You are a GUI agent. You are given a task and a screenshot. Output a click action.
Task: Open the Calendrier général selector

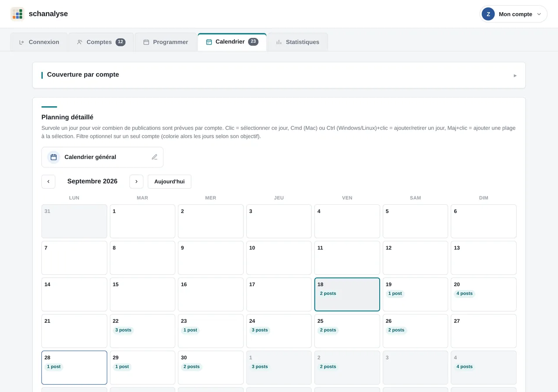102,157
